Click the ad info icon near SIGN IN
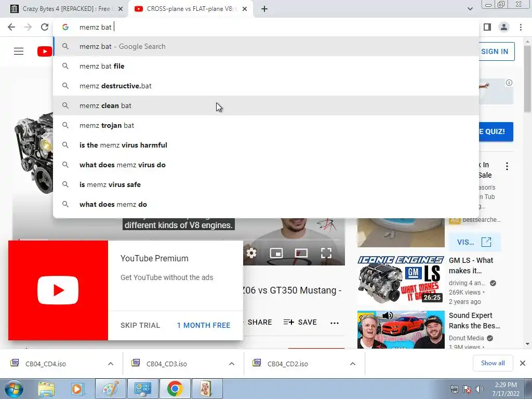Screen dimensions: 532x399 click(509, 83)
